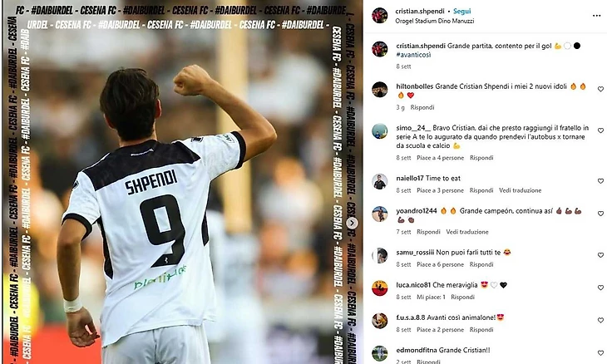Screen dimensions: 607x364
Task: Go to the next photo with the carousel arrow
Action: pyautogui.click(x=352, y=223)
